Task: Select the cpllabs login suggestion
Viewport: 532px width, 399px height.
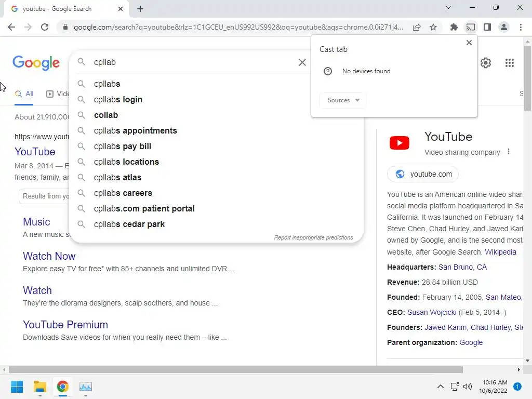Action: [217, 99]
